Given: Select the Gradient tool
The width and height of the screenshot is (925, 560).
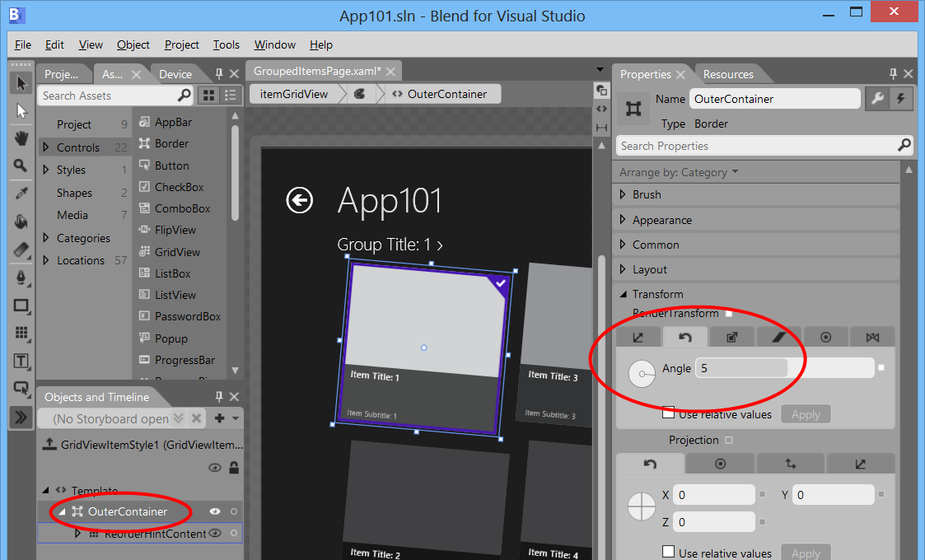Looking at the screenshot, I should click(21, 250).
